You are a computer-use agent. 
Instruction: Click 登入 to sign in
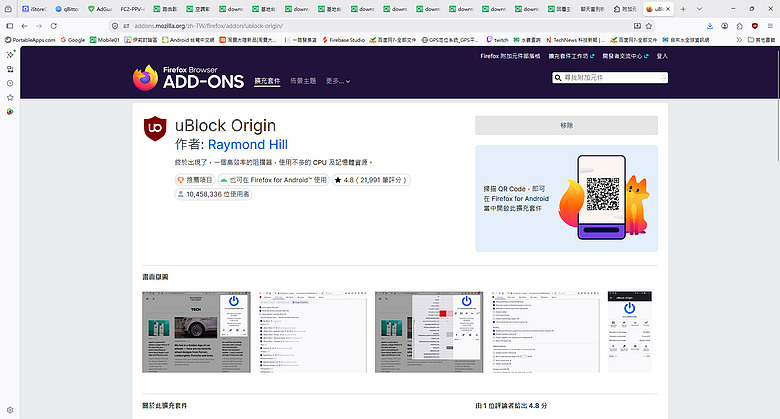662,56
